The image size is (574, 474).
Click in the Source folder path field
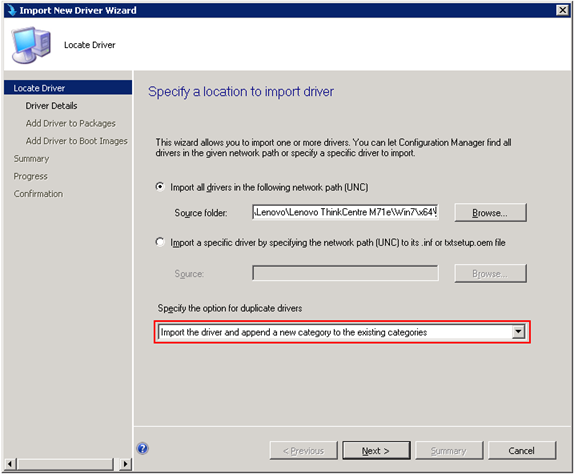[345, 212]
